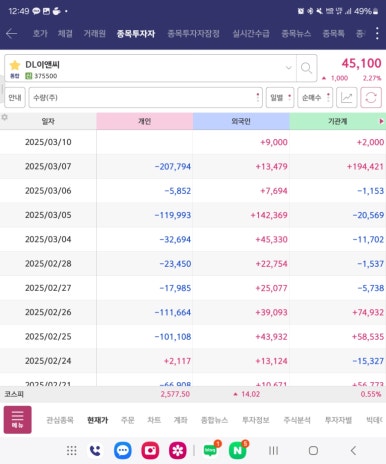This screenshot has width=386, height=464.
Task: Tap the -207,794 individual value
Action: point(173,166)
